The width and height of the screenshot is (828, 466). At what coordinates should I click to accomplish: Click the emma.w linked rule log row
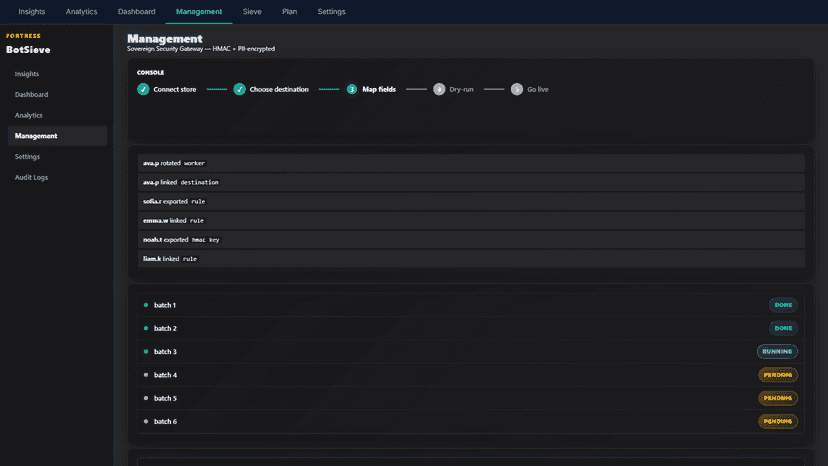point(471,220)
